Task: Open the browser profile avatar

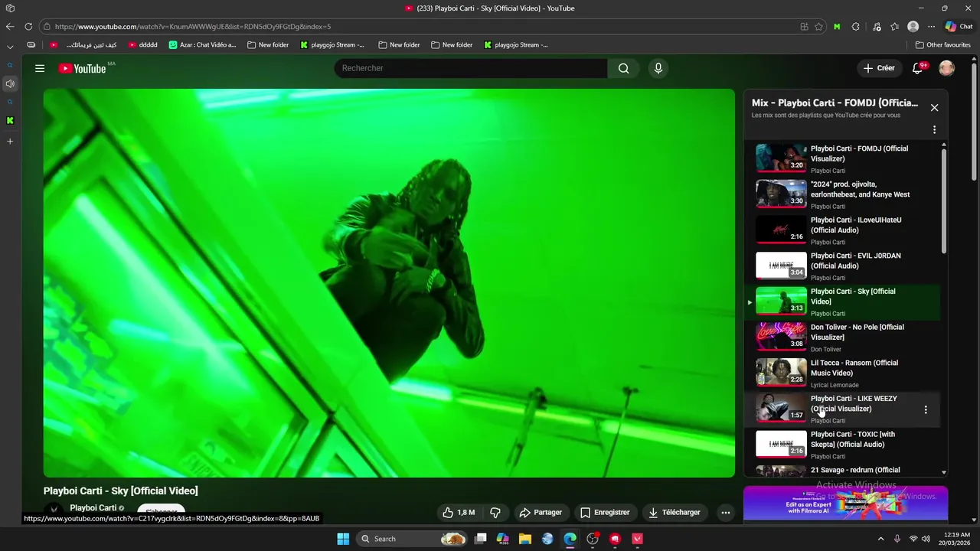Action: [x=913, y=26]
